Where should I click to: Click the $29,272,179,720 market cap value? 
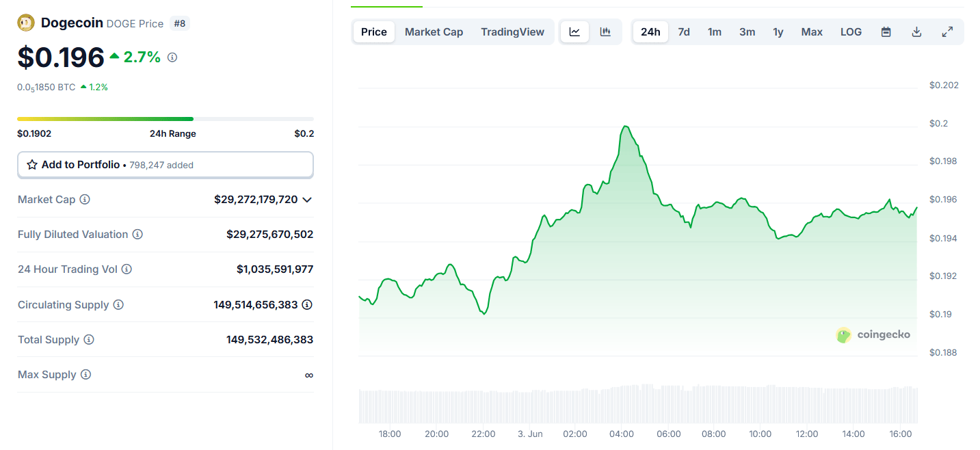tap(256, 200)
